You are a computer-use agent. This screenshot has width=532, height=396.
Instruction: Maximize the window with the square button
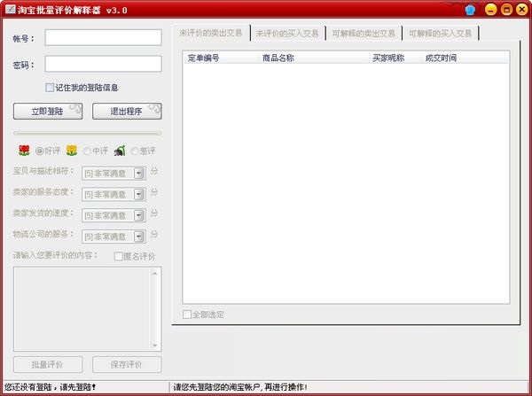506,10
